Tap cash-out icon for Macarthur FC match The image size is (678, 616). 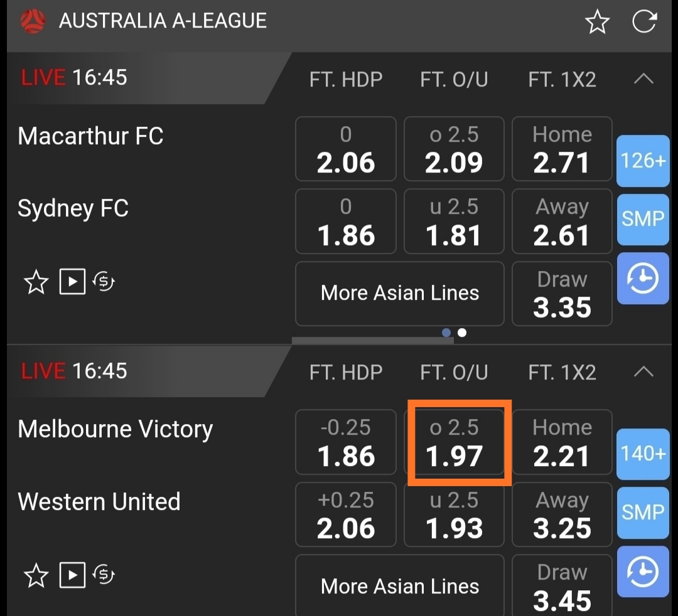[x=104, y=282]
